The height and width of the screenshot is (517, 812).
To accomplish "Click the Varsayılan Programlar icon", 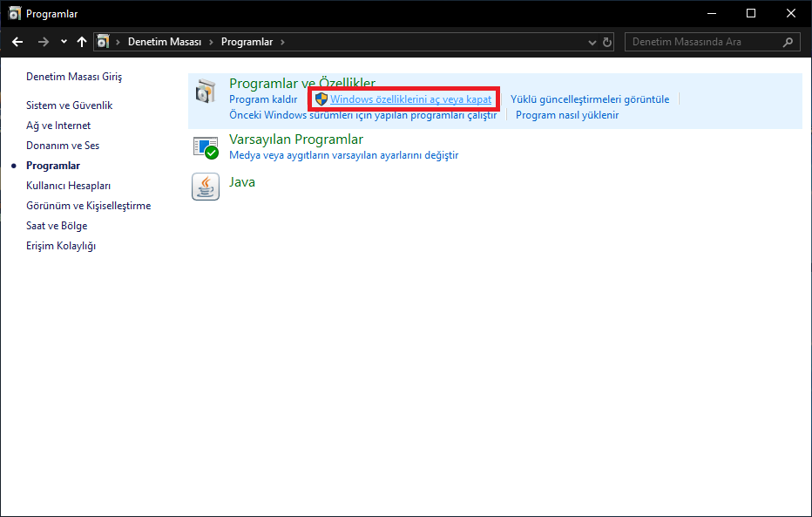I will tap(206, 147).
